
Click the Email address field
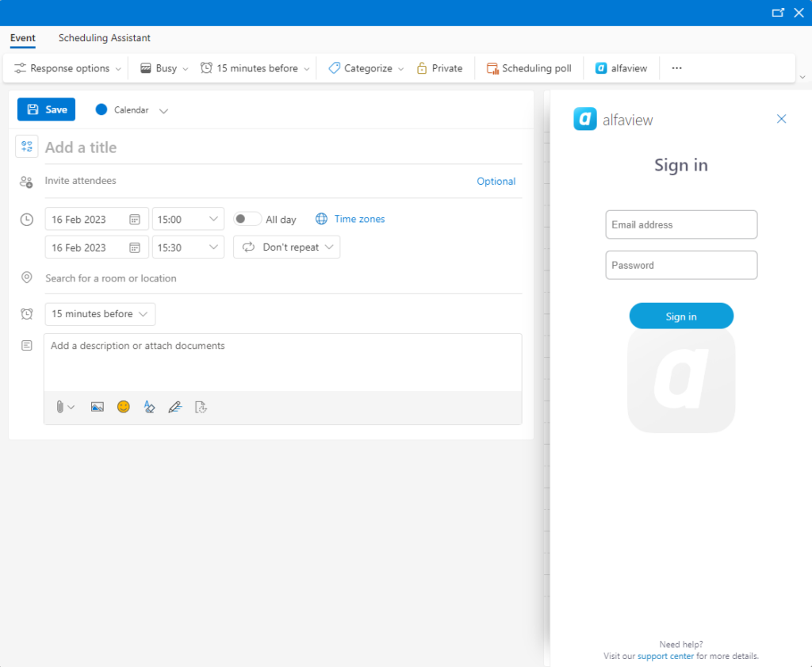click(x=681, y=224)
